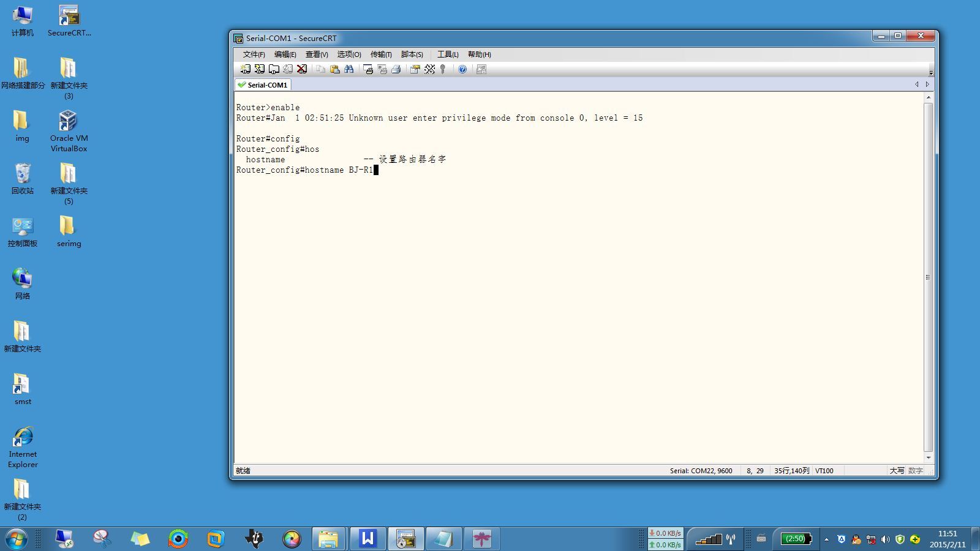Select the 回收站 recycle bin
Viewport: 980px width, 551px height.
coord(23,178)
